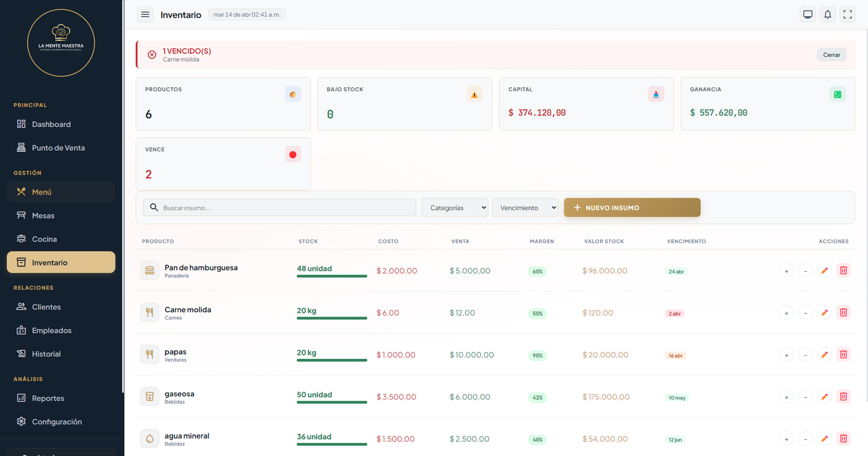Open the monitor display icon
Image resolution: width=868 pixels, height=456 pixels.
[808, 15]
